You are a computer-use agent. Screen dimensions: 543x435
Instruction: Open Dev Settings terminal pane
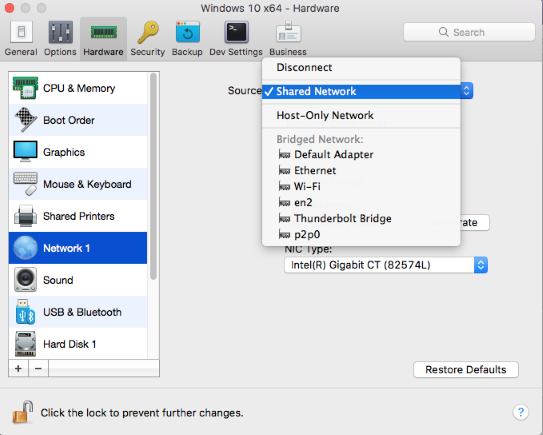point(236,39)
